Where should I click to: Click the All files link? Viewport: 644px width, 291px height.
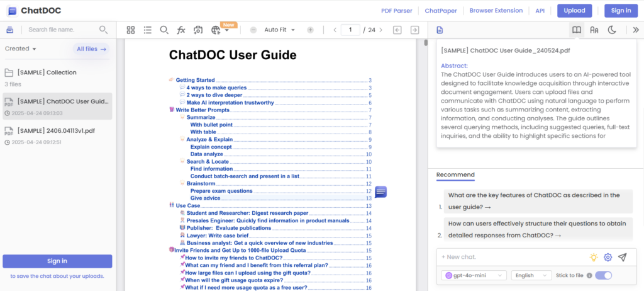pyautogui.click(x=92, y=48)
